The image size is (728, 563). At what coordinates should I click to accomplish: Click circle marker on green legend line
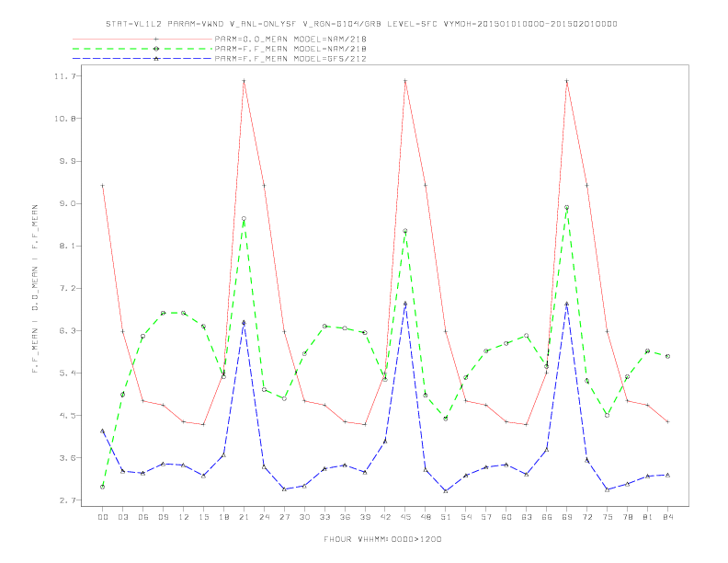(x=156, y=49)
